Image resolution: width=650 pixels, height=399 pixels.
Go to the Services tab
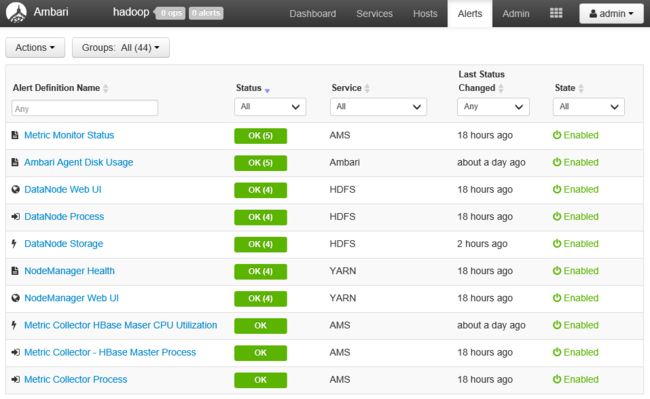point(374,14)
